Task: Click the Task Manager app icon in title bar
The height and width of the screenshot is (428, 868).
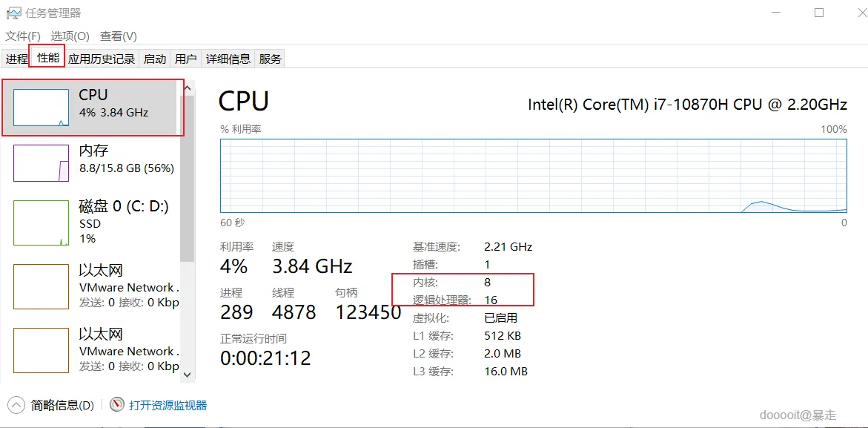Action: 13,13
